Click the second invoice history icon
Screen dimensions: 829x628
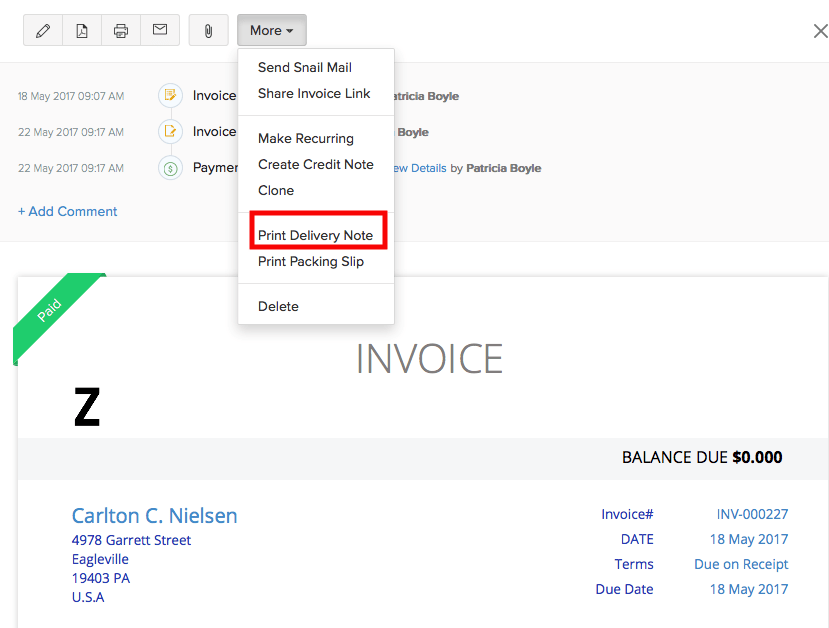[x=169, y=131]
